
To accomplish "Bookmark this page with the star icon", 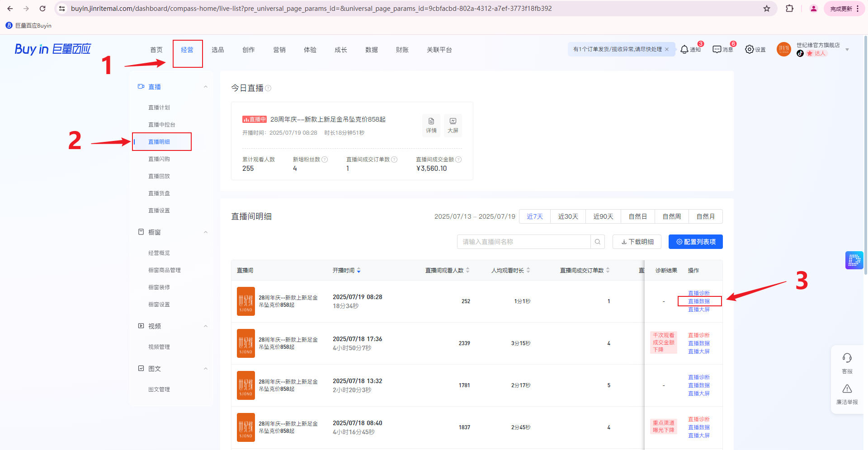I will 767,9.
